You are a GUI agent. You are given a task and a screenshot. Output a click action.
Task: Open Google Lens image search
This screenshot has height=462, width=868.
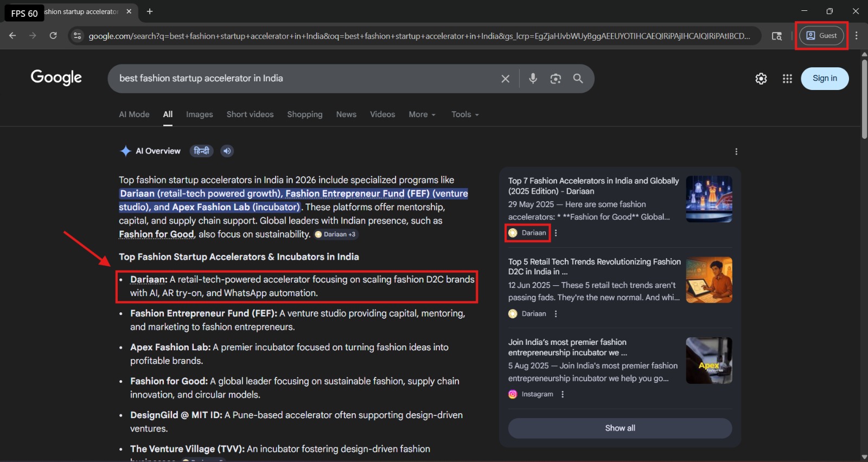(x=556, y=79)
